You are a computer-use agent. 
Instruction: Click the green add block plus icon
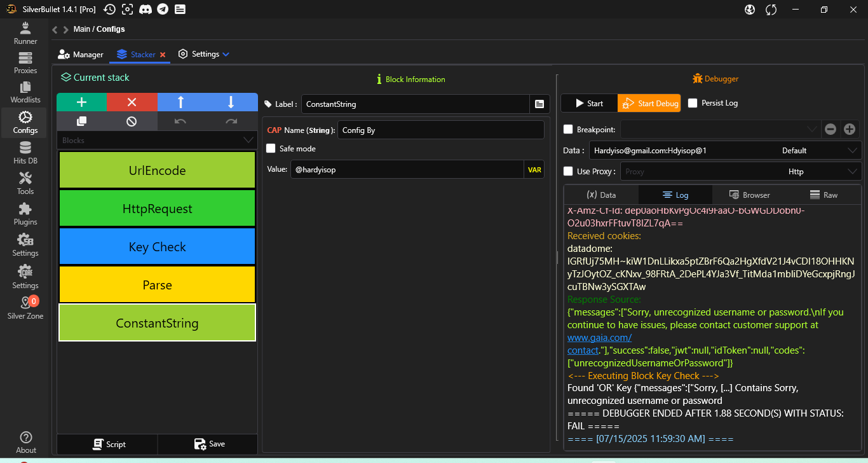point(81,102)
